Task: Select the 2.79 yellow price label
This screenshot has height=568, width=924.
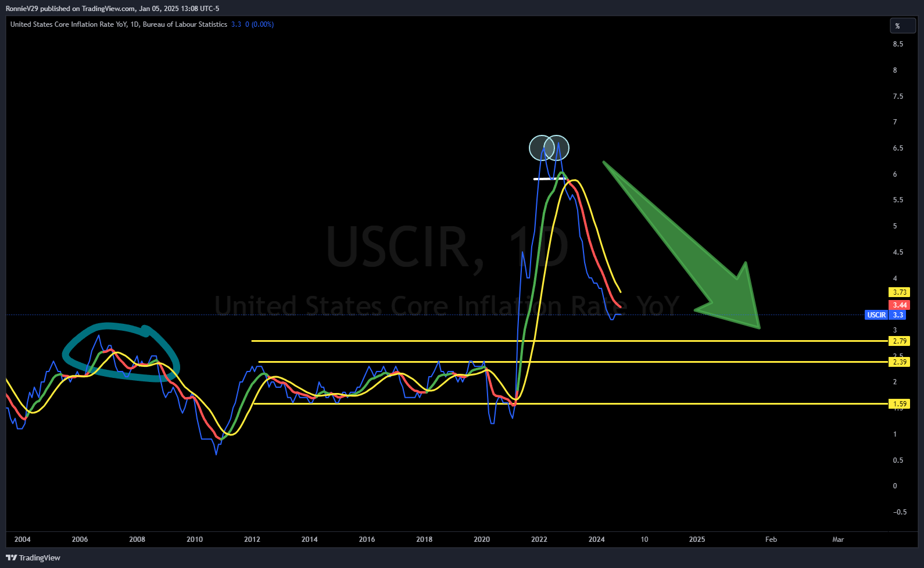Action: click(x=900, y=341)
